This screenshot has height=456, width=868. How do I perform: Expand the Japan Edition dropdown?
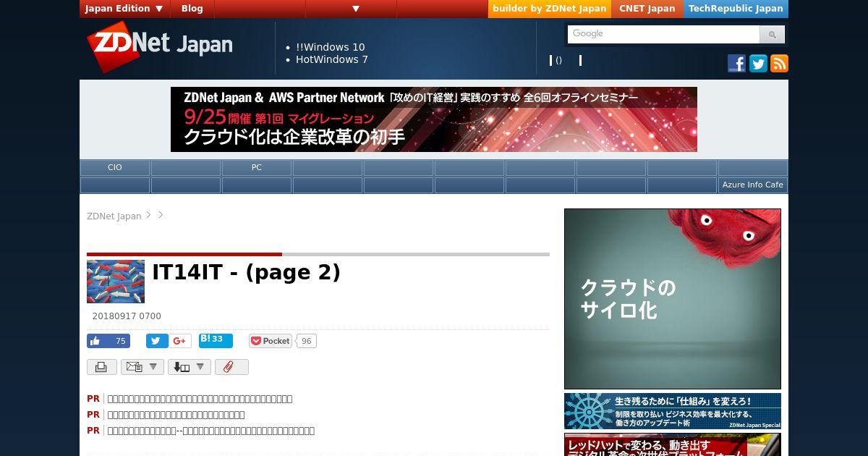pyautogui.click(x=125, y=9)
